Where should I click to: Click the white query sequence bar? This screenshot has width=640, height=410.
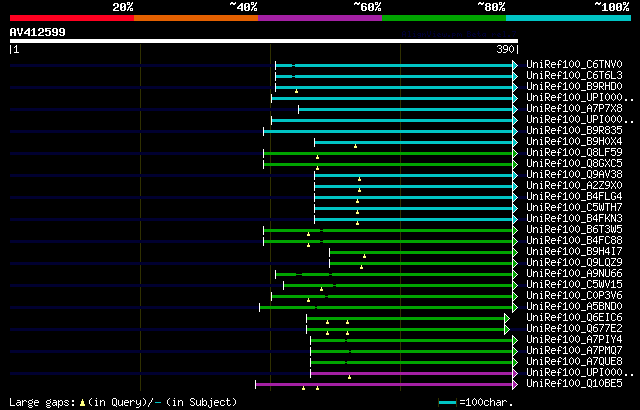point(264,41)
